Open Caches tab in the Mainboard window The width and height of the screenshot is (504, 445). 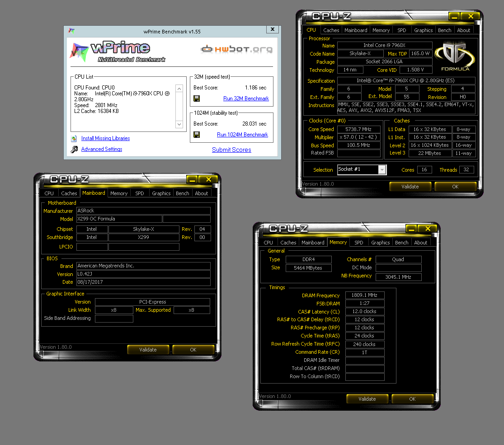(x=69, y=193)
